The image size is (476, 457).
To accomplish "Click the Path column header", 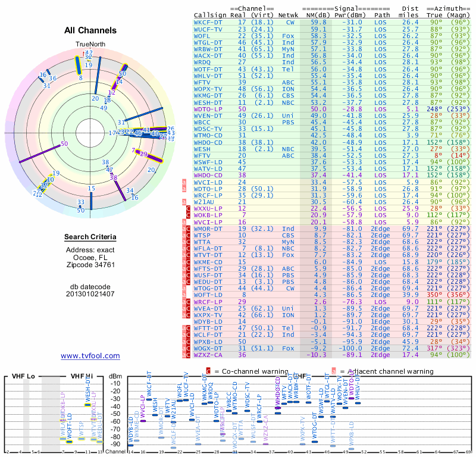I will pyautogui.click(x=382, y=15).
